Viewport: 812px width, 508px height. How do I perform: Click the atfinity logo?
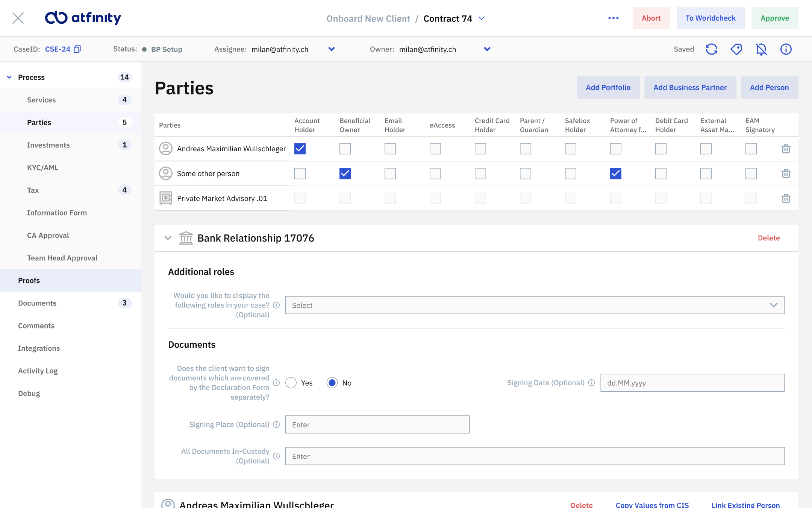(83, 18)
